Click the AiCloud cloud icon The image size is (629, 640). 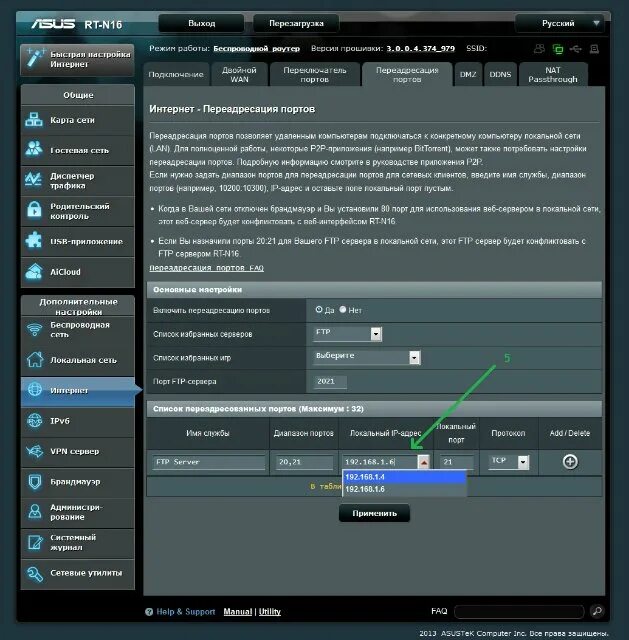pyautogui.click(x=34, y=271)
